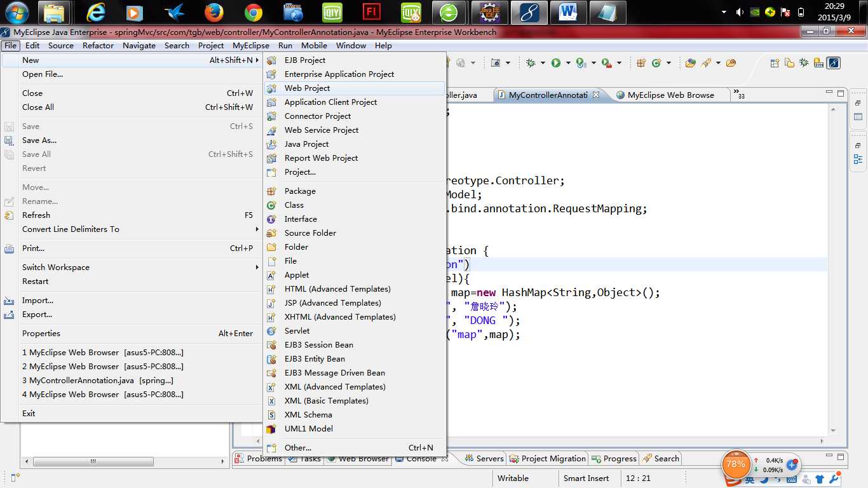Click the green Run toolbar icon
Image resolution: width=868 pixels, height=488 pixels.
[x=556, y=63]
